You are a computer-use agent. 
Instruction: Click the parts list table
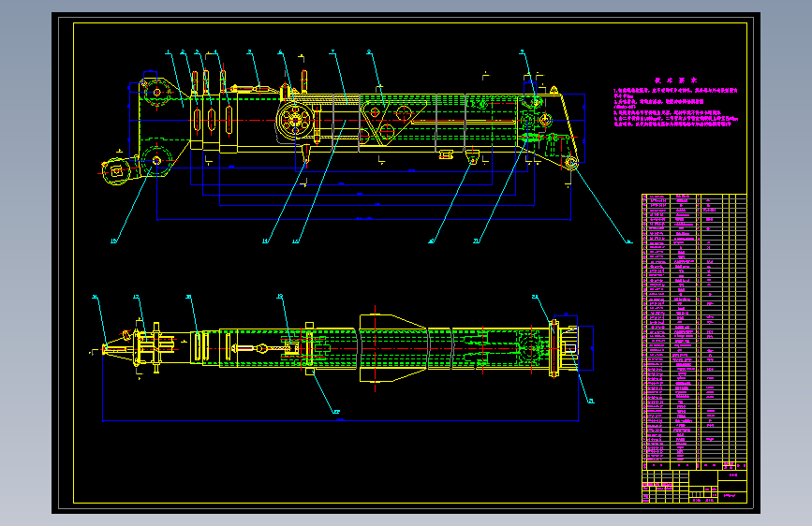694,332
